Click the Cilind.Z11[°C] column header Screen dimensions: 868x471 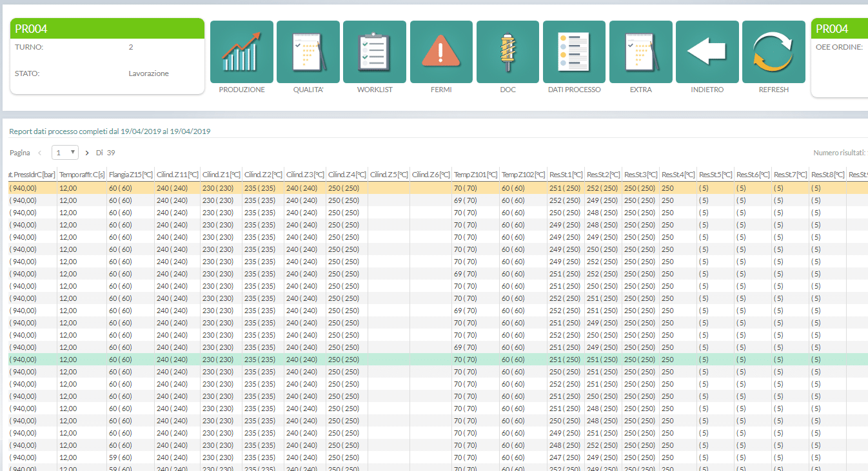tap(177, 175)
